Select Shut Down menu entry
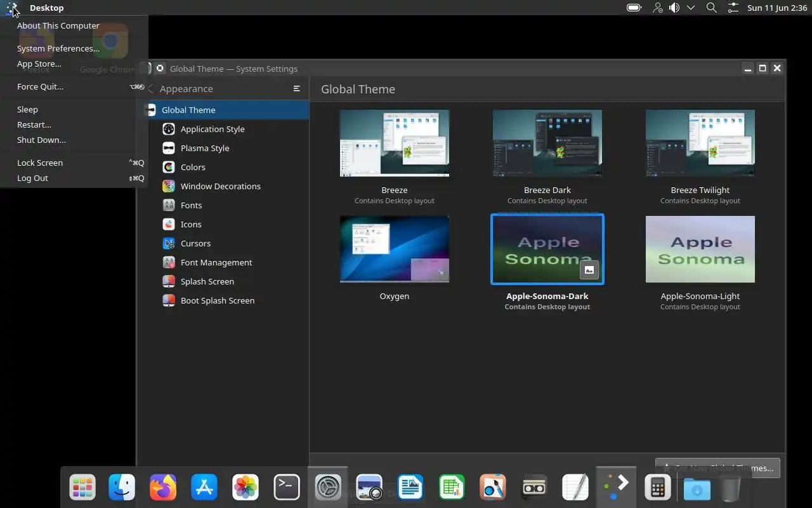812x508 pixels. coord(74,140)
